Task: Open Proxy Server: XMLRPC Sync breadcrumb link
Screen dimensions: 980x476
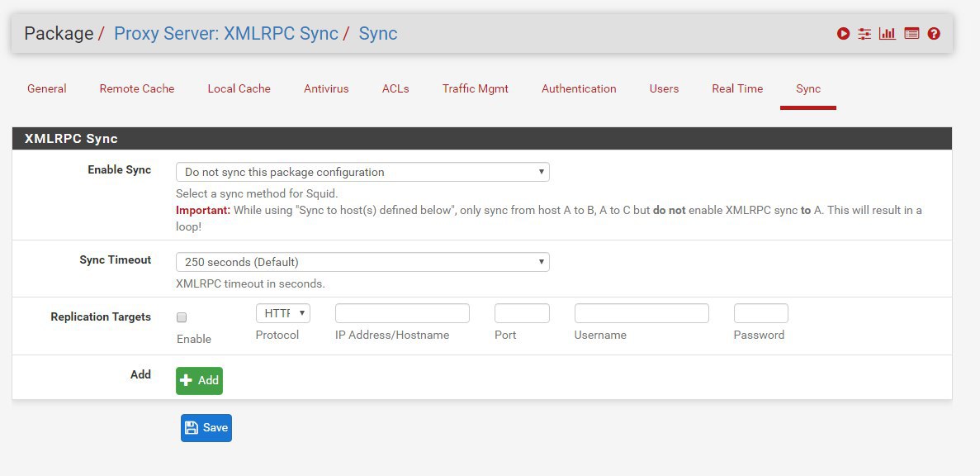Action: pos(226,33)
